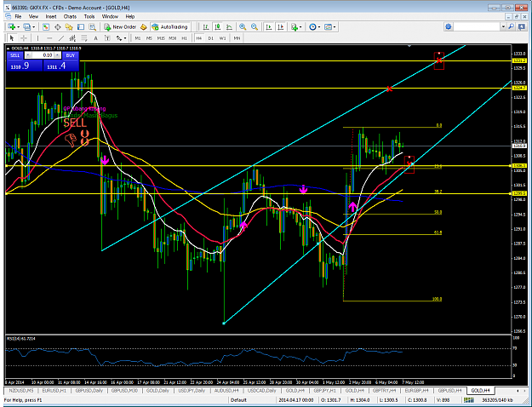This screenshot has width=532, height=407.
Task: Click the trade volume 0.10 field
Action: pyautogui.click(x=43, y=55)
